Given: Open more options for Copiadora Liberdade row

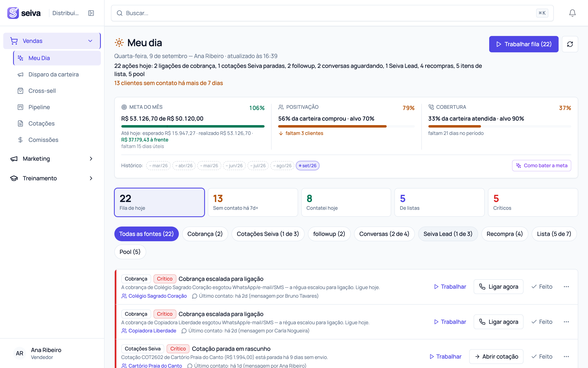Looking at the screenshot, I should 566,322.
